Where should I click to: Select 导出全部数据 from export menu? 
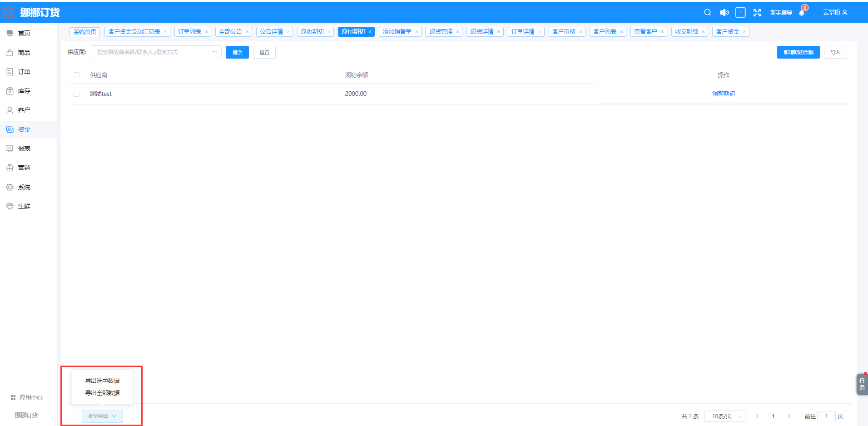point(102,393)
